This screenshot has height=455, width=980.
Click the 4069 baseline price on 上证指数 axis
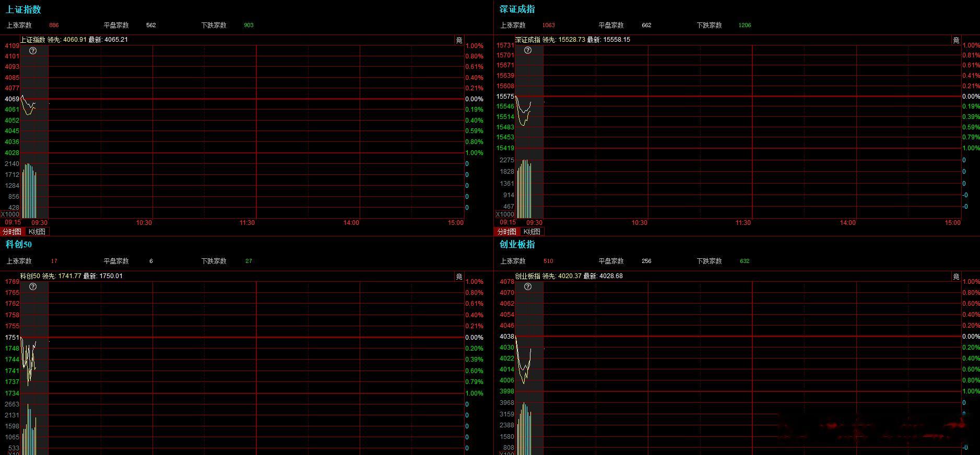(x=12, y=99)
